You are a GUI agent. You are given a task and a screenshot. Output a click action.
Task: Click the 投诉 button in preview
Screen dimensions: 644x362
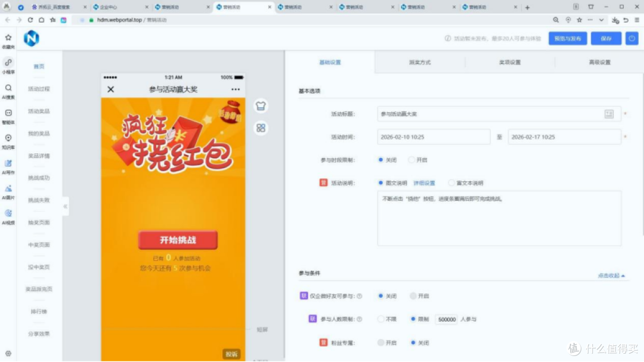pyautogui.click(x=231, y=354)
